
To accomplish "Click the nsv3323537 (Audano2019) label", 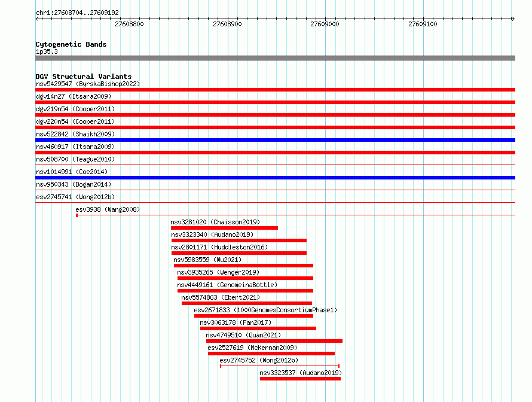I will tap(301, 373).
